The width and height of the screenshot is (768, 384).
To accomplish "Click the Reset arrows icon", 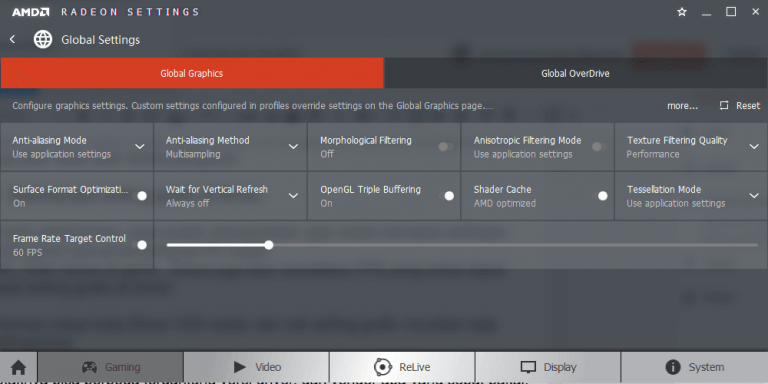I will pyautogui.click(x=724, y=106).
